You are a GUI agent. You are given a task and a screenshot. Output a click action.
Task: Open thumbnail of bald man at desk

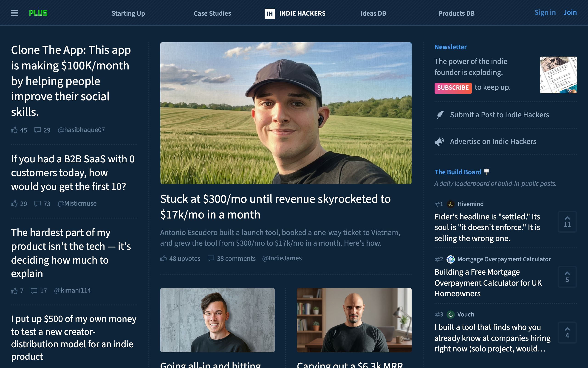354,320
